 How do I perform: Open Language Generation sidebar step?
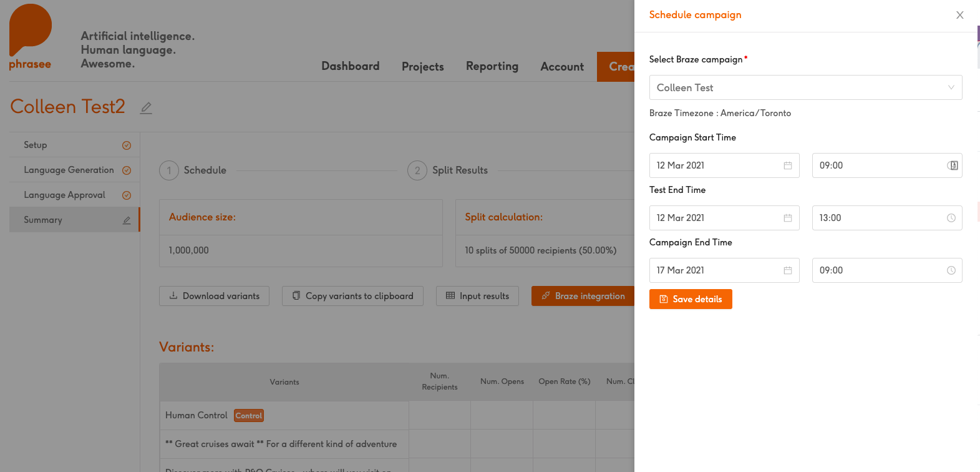[75, 170]
